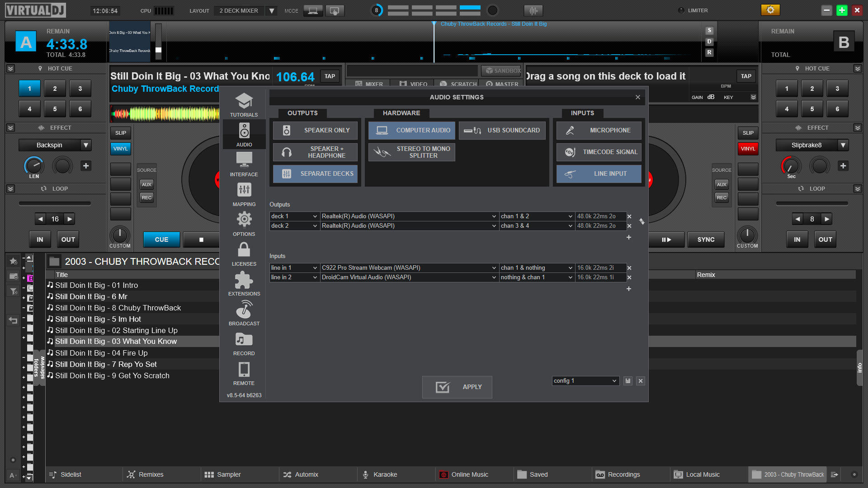Open C922 Pro Stream Webcam device dropdown
Screen dimensions: 868x488
tap(409, 268)
